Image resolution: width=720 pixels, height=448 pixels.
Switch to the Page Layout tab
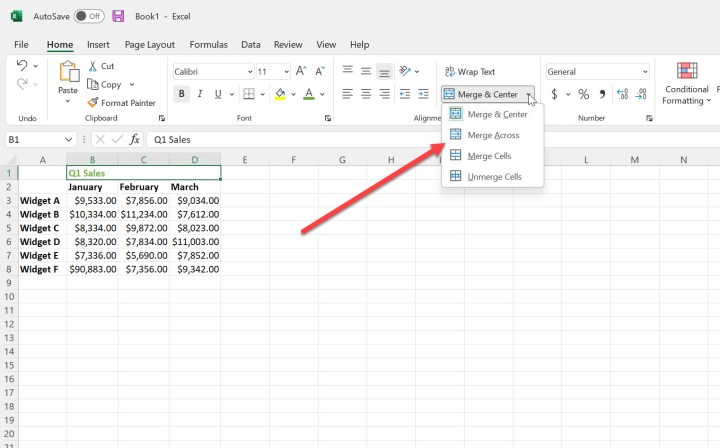click(x=150, y=45)
